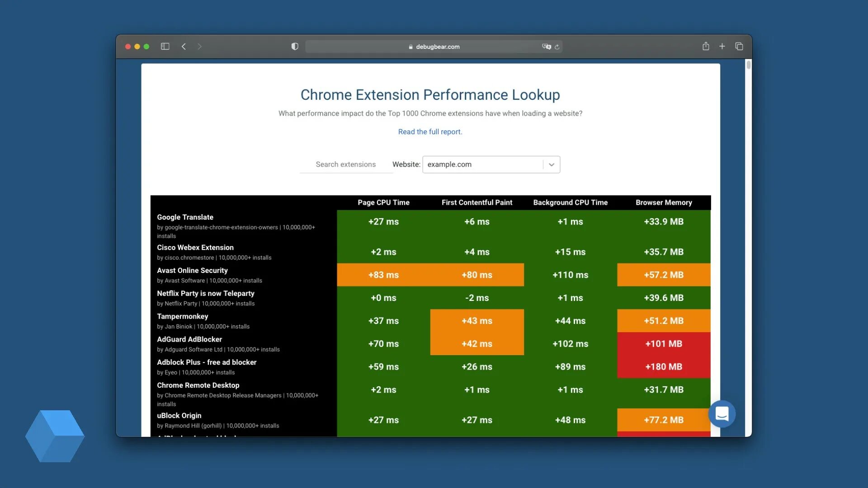Select the uBlock Origin row title
Screen dimensions: 868x488
[179, 416]
